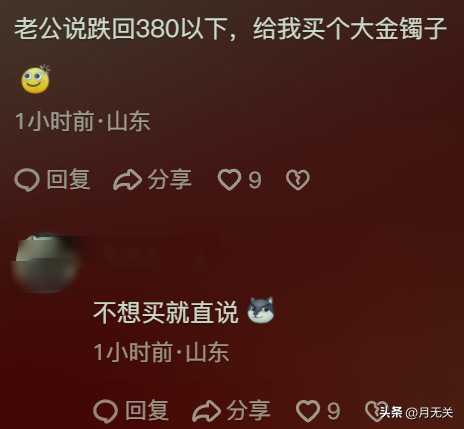This screenshot has width=464, height=429.
Task: Click the 头条 @月无关 watermark
Action: pos(416,413)
